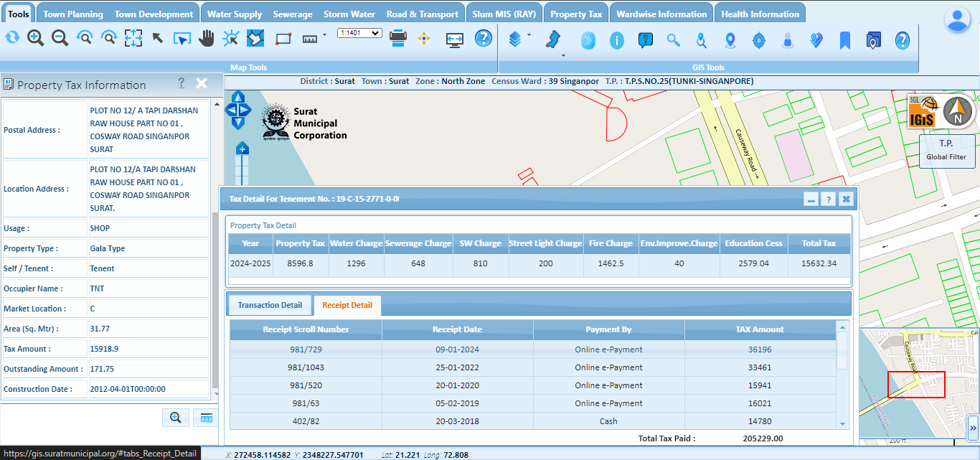Click the table view button in panel
Screen dimensions: 980x460
(205, 417)
